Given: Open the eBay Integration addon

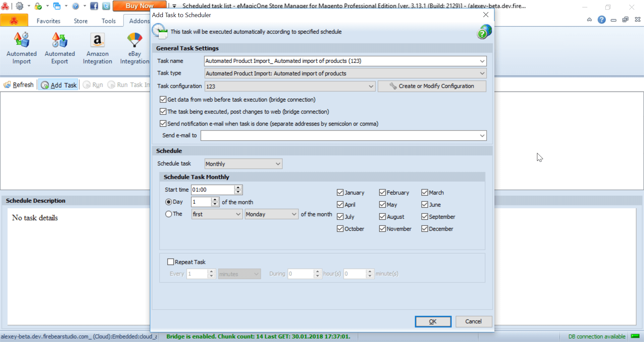Looking at the screenshot, I should click(x=135, y=48).
